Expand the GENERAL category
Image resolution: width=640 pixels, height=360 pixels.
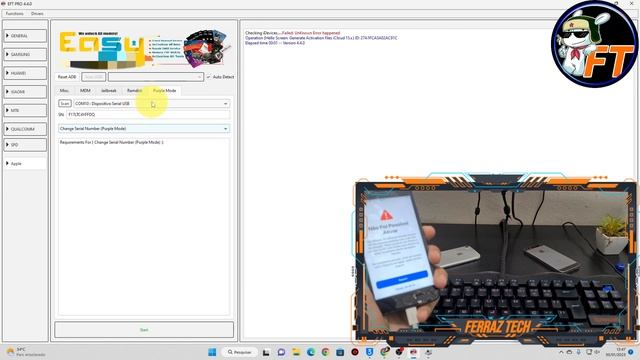25,36
